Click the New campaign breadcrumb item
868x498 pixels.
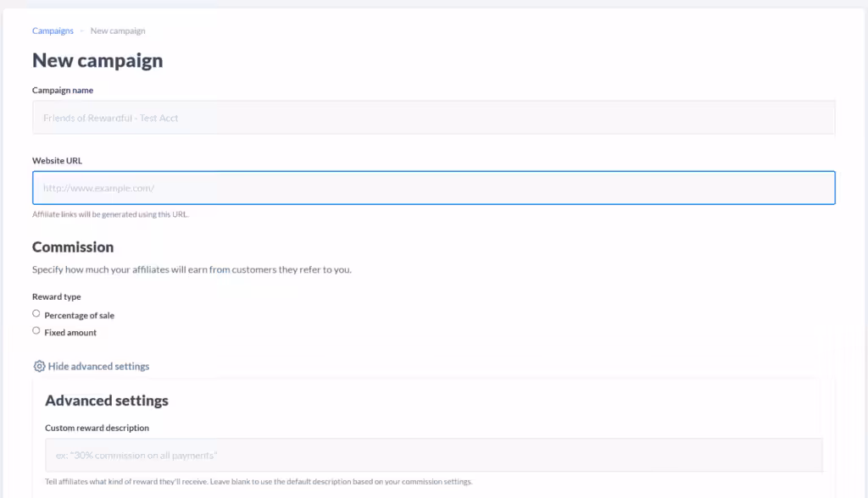pos(118,31)
